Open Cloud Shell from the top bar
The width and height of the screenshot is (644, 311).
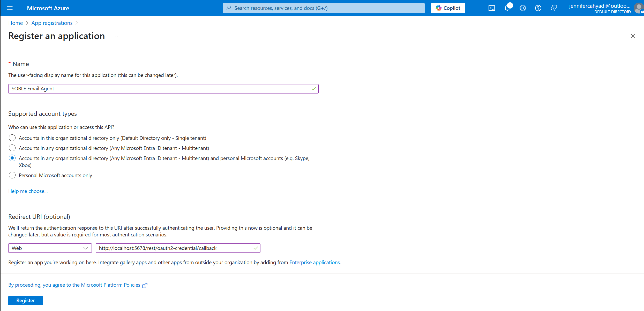click(x=491, y=8)
